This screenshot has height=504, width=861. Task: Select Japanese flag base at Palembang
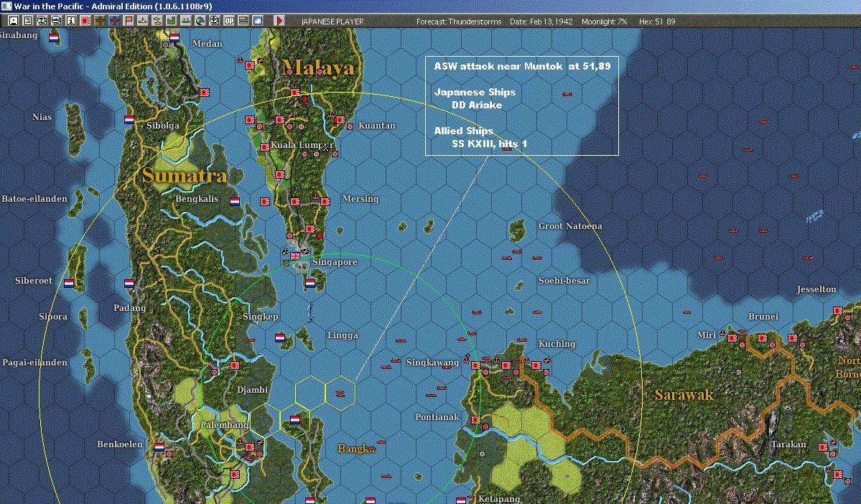coord(250,447)
